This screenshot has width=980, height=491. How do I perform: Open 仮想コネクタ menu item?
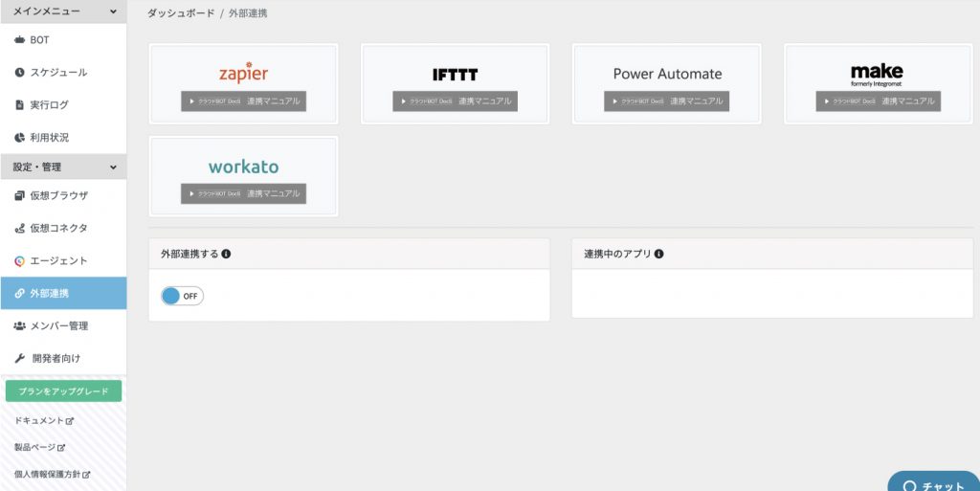tap(64, 229)
